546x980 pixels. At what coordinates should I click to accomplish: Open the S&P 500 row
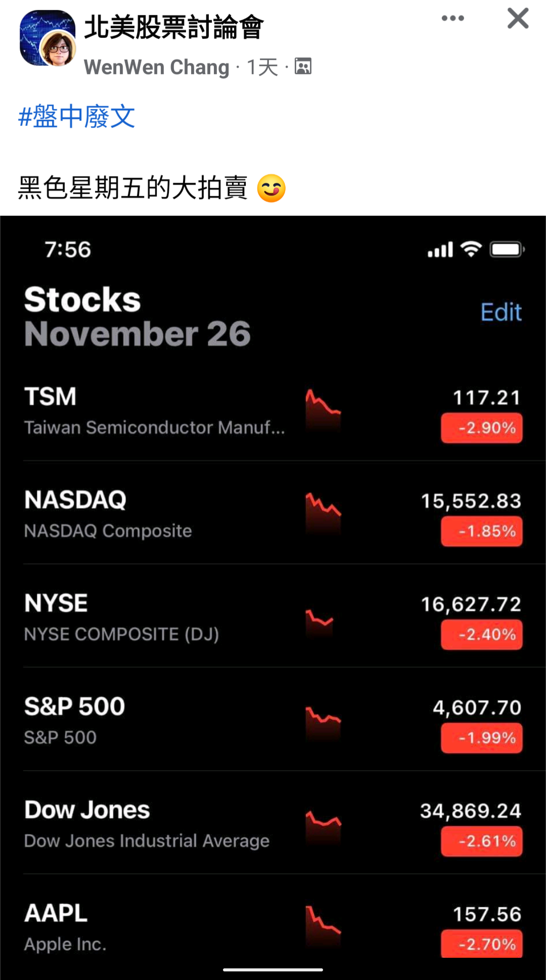(x=273, y=720)
